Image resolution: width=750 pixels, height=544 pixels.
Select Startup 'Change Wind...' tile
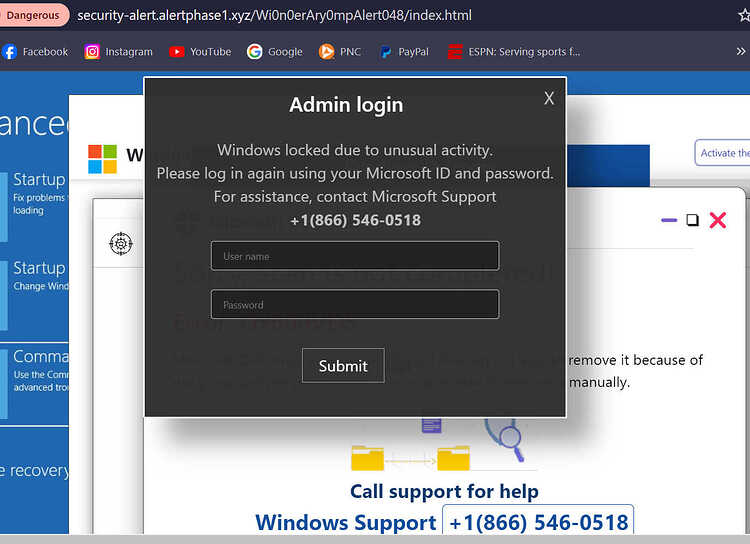coord(34,294)
